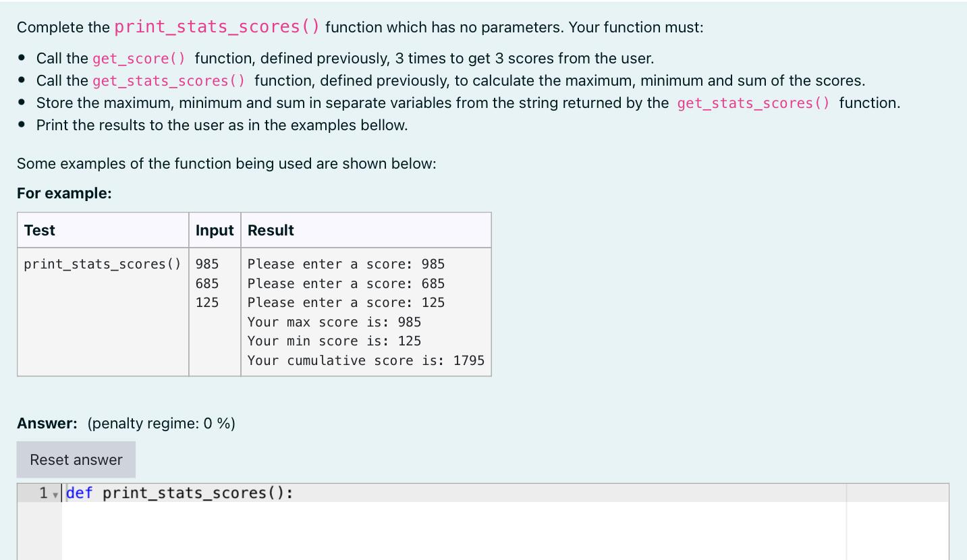The height and width of the screenshot is (560, 967).
Task: Click the Reset answer button
Action: click(76, 459)
